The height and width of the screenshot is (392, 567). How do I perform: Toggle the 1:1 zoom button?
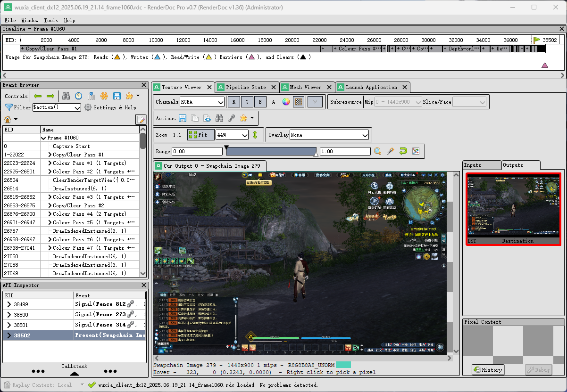[177, 135]
